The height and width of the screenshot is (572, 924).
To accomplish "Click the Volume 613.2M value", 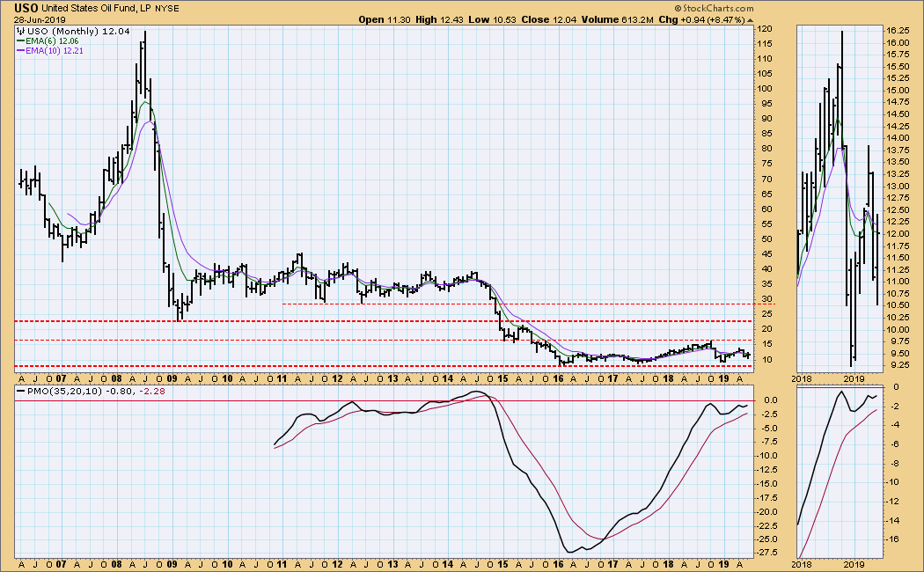I will tap(617, 19).
